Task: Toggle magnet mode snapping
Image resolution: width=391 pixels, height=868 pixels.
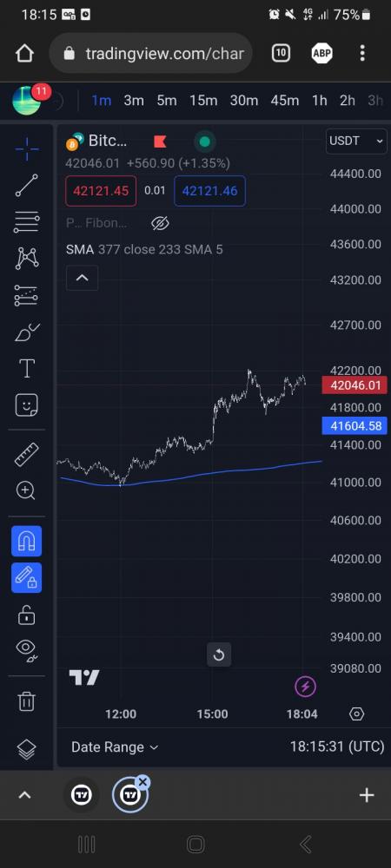Action: click(27, 541)
